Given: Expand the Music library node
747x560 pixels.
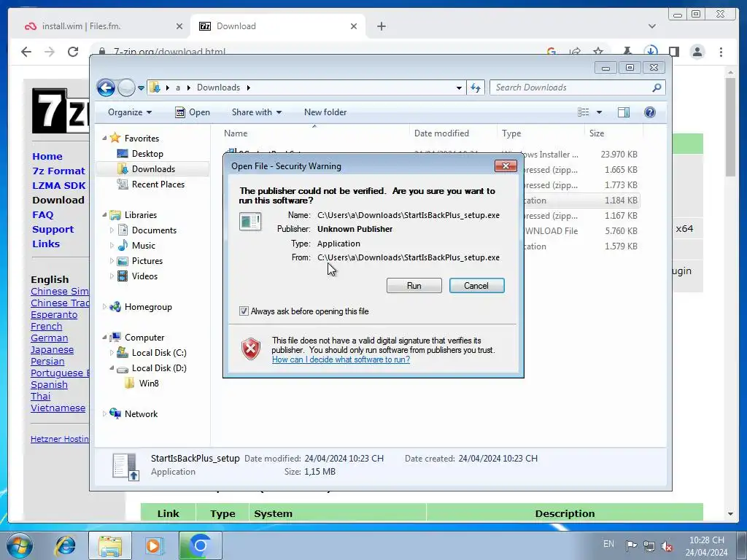Looking at the screenshot, I should (112, 246).
